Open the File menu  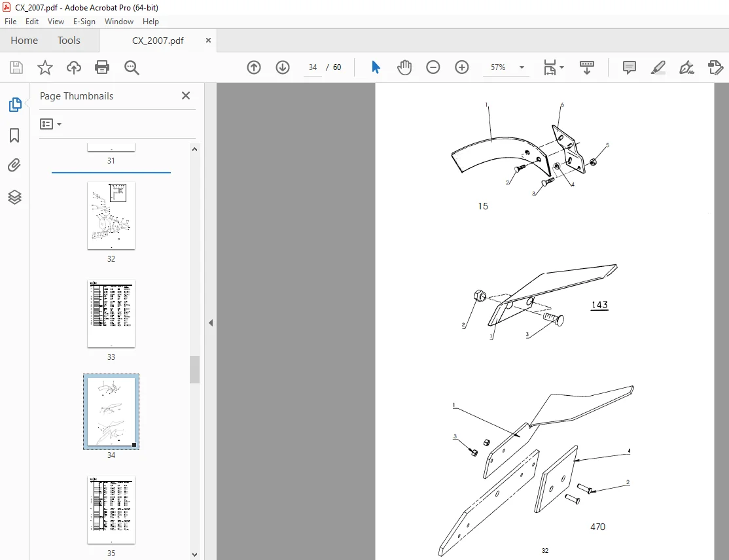(10, 22)
